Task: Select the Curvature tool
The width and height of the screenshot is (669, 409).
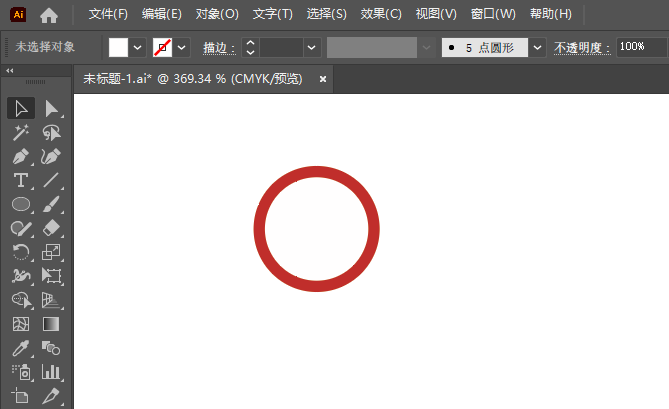Action: tap(52, 157)
